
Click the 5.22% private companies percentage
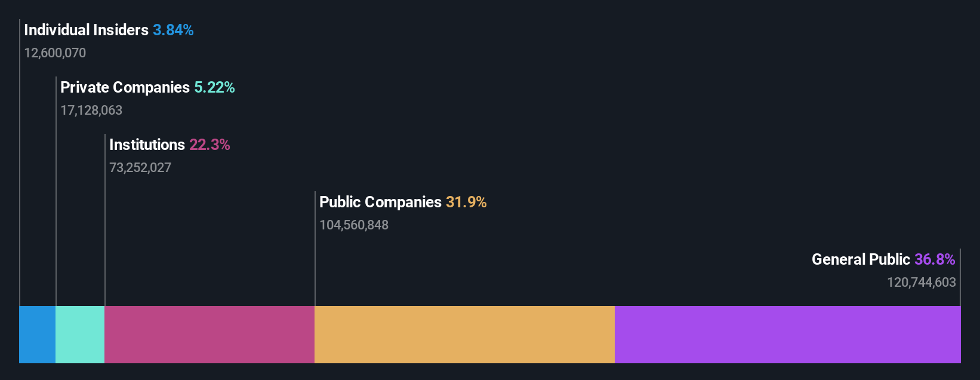tap(214, 87)
